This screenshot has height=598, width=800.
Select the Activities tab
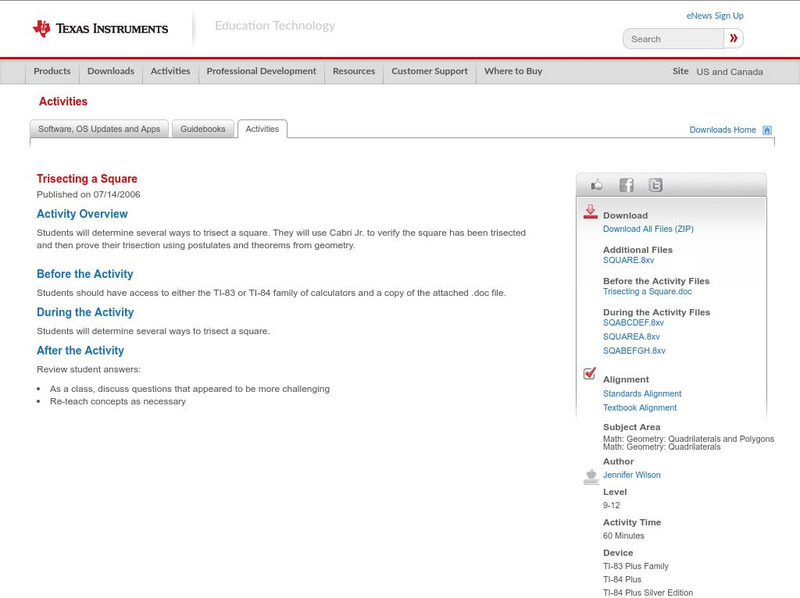(x=262, y=128)
